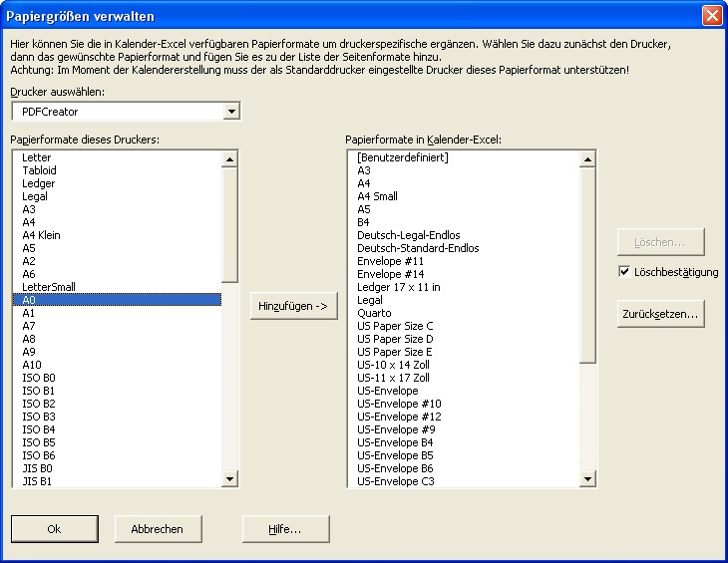
Task: Cancel the dialog via Abbrechen
Action: (x=158, y=529)
